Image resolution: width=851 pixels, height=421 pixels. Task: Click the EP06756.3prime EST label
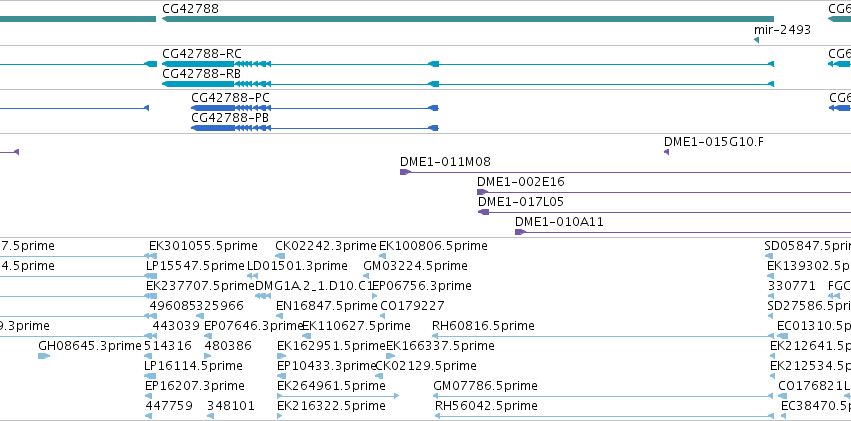click(422, 285)
